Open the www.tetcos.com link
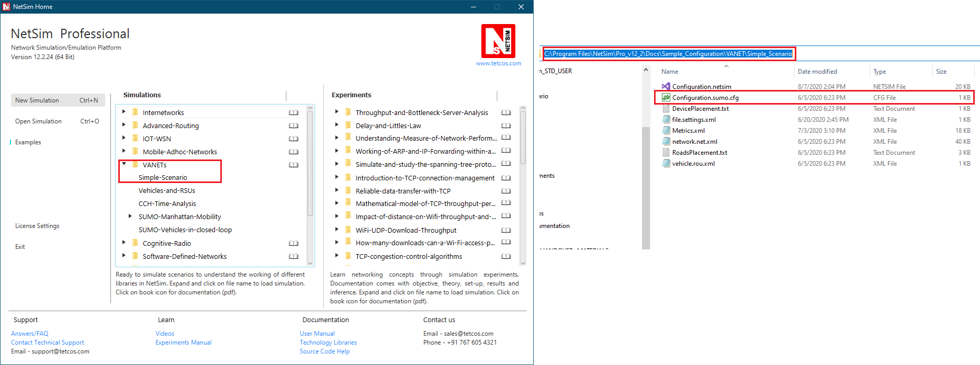The image size is (980, 365). pyautogui.click(x=499, y=63)
